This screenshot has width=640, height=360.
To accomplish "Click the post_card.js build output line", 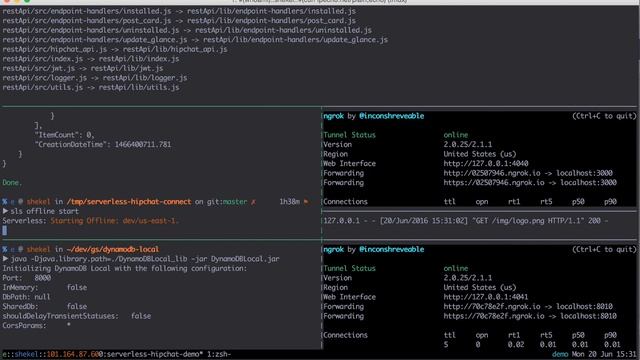I will click(179, 20).
